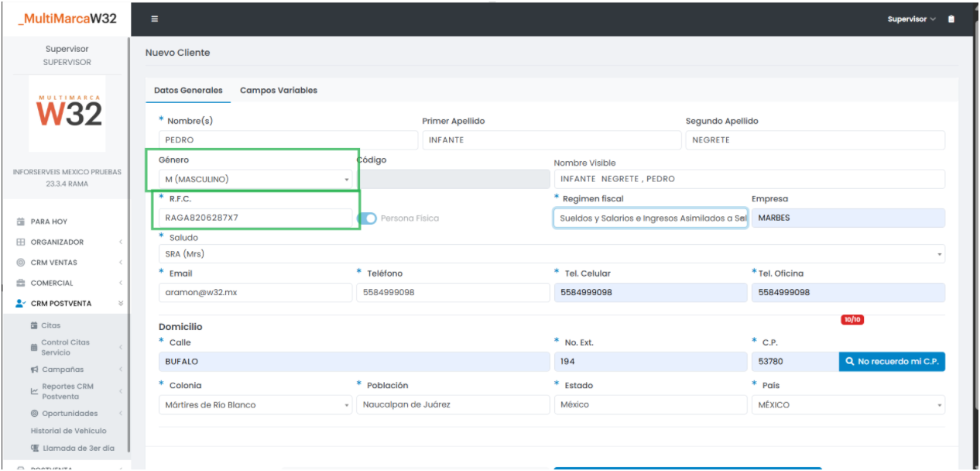Click the Campañas megaphone icon
Viewport: 980px width, 471px height.
point(34,370)
